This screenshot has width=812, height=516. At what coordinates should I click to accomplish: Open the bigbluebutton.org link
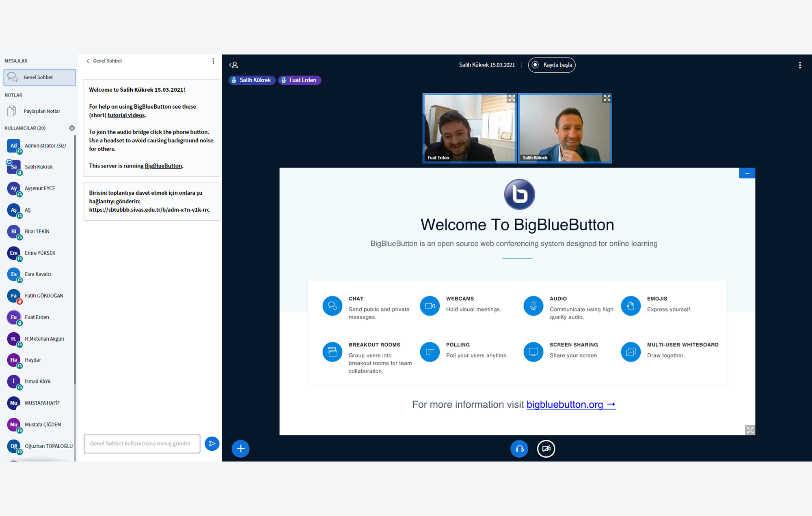[571, 404]
